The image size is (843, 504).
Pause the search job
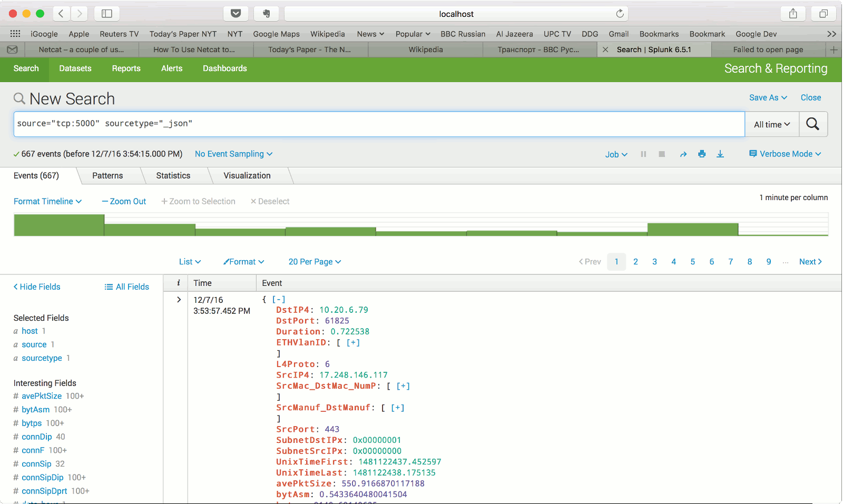coord(643,154)
